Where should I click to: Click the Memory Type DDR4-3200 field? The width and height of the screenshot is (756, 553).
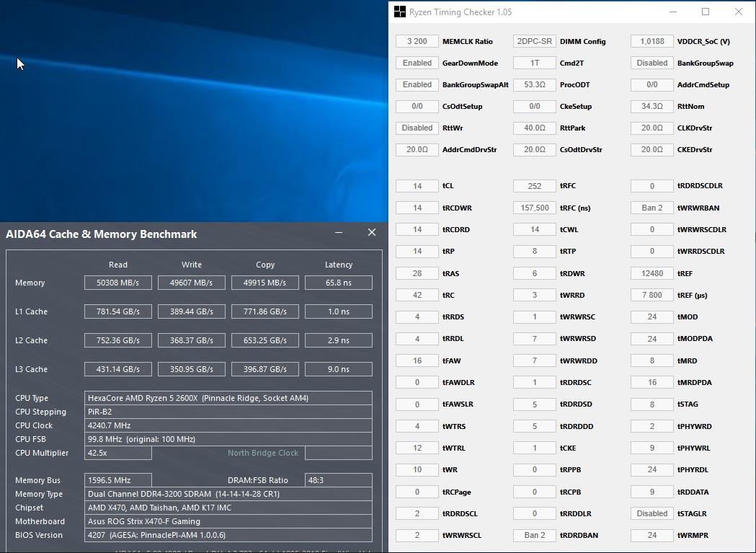228,494
